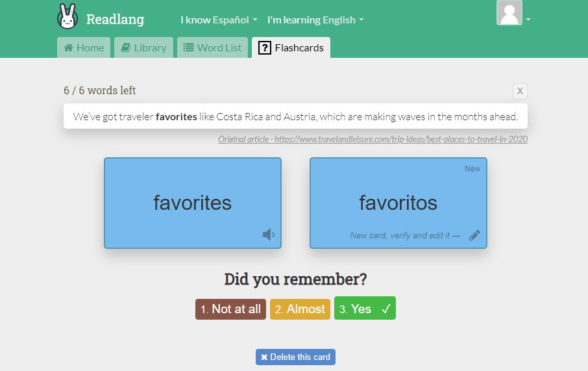Switch to the Word List tab
The width and height of the screenshot is (588, 371).
[x=212, y=47]
